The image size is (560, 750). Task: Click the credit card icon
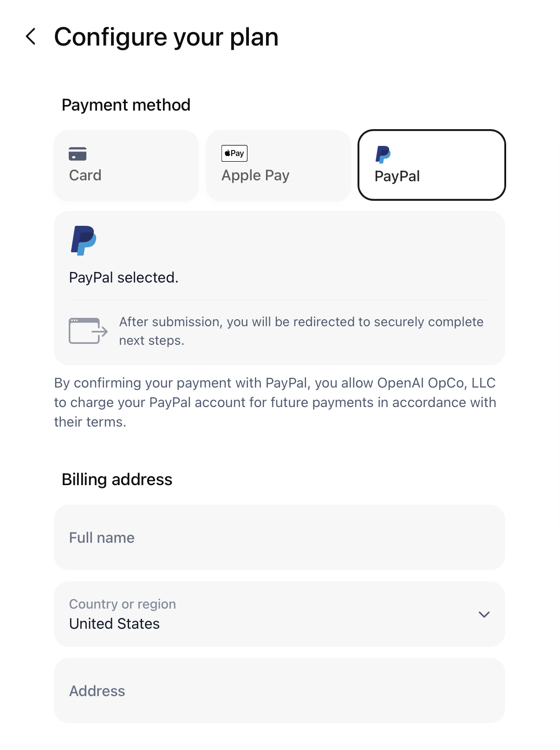pos(78,154)
